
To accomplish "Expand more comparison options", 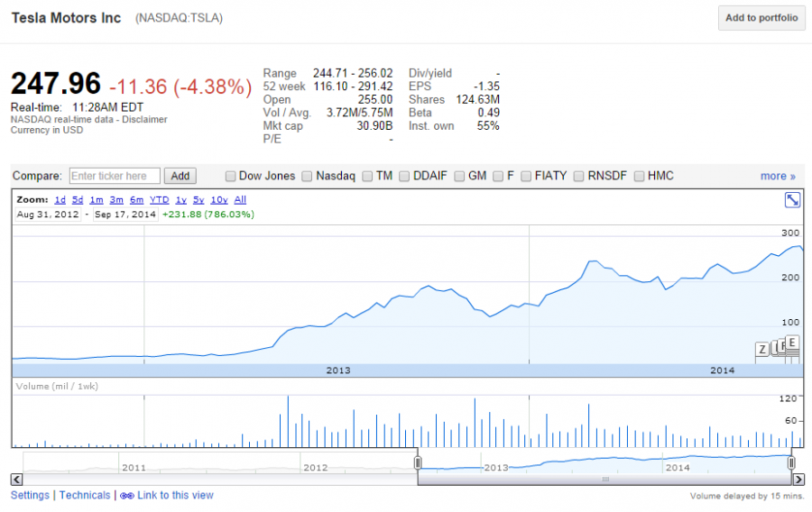I will coord(778,176).
